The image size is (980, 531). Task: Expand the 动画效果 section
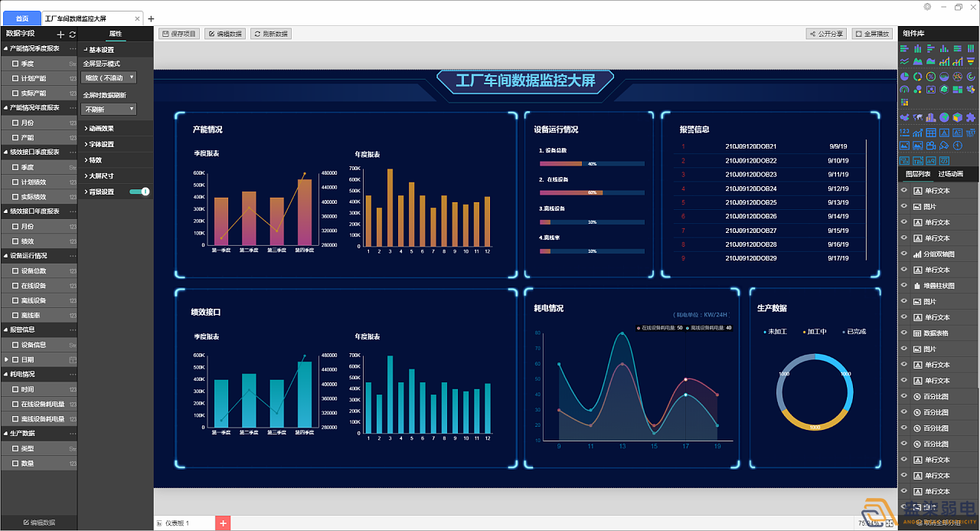click(x=101, y=129)
